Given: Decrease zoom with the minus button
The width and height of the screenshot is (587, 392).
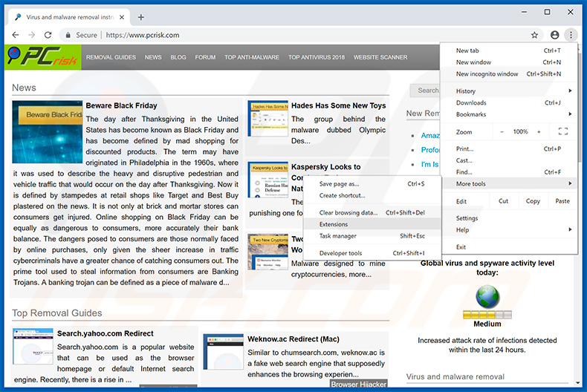Looking at the screenshot, I should click(502, 131).
